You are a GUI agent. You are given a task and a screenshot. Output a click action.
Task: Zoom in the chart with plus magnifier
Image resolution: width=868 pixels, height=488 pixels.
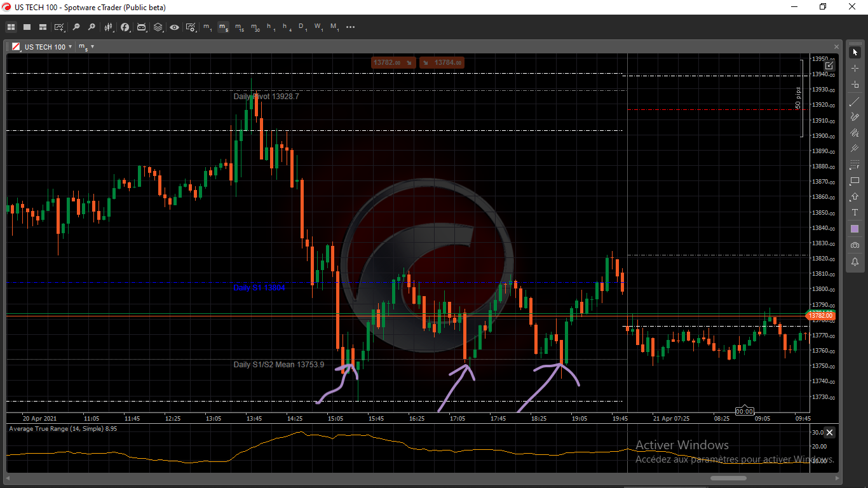[x=92, y=27]
